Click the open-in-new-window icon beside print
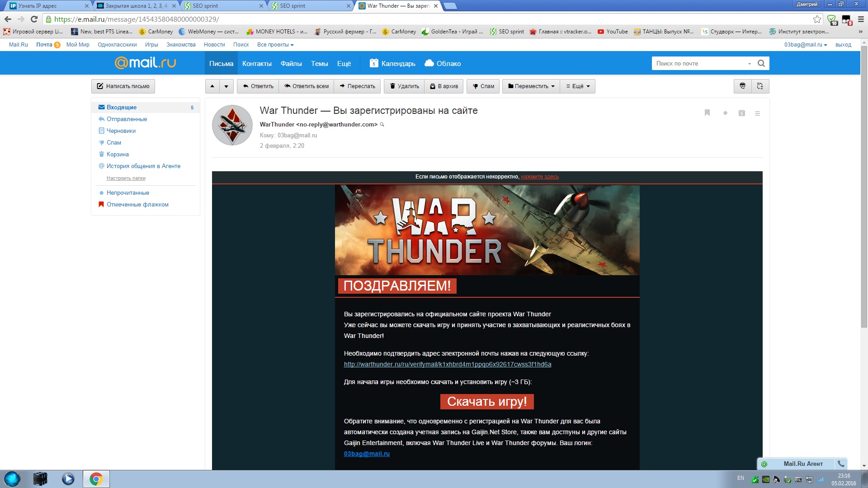 (x=760, y=86)
